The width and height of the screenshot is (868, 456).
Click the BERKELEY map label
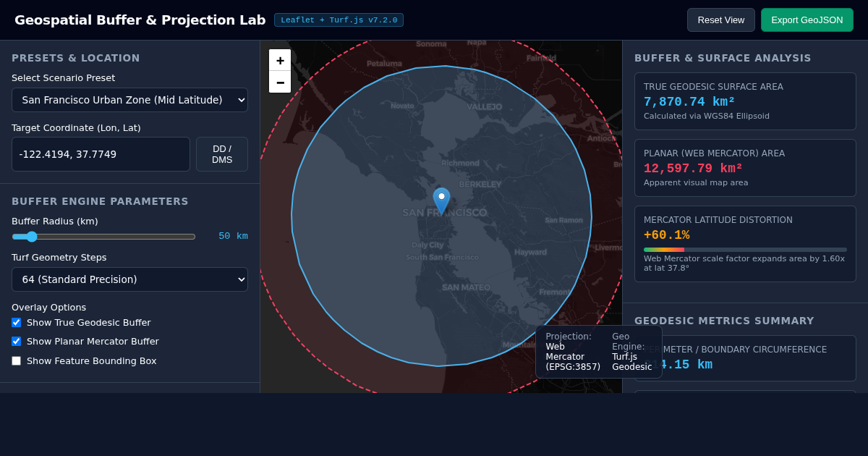coord(480,185)
